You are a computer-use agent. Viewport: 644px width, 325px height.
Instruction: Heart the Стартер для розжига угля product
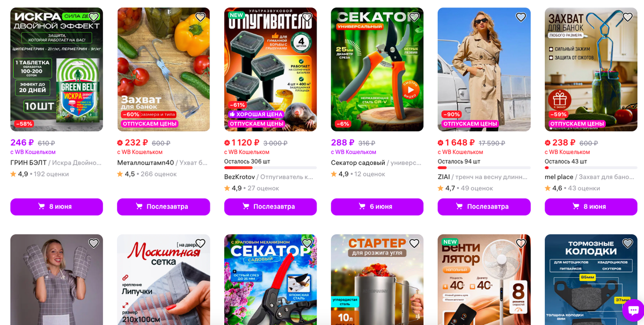click(414, 243)
